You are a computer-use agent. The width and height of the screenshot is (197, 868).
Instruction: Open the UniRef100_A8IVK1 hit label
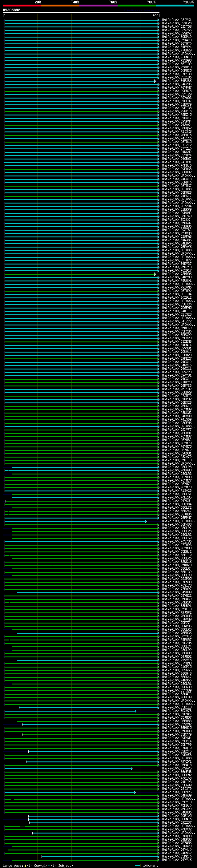click(x=176, y=20)
